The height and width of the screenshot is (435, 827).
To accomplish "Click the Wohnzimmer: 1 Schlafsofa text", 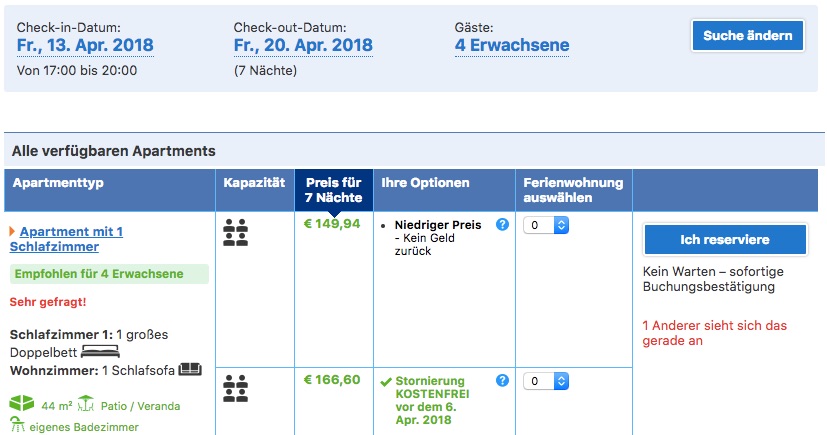I will (92, 370).
